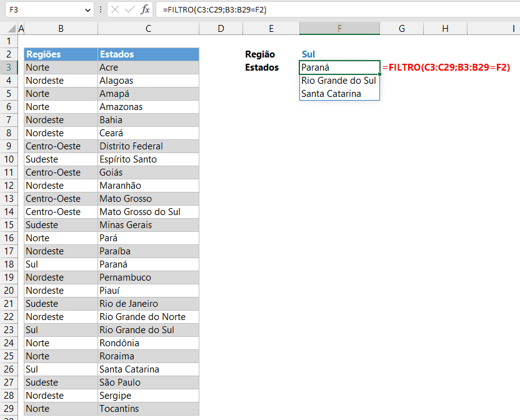Select the Santa Catarina cell in column C
Viewport: 520px width, 420px height.
tap(148, 369)
